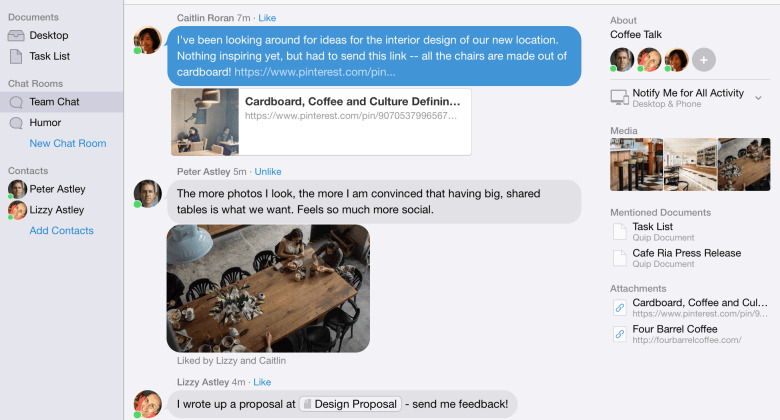Click the link icon beside Four Barrel Coffee
Viewport: 780px width, 420px height.
[x=620, y=334]
